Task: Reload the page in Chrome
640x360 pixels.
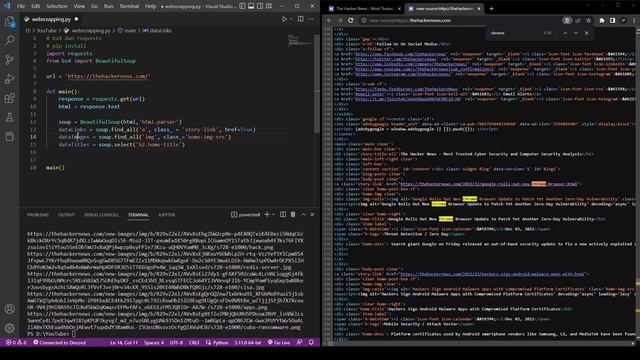Action: coord(351,20)
